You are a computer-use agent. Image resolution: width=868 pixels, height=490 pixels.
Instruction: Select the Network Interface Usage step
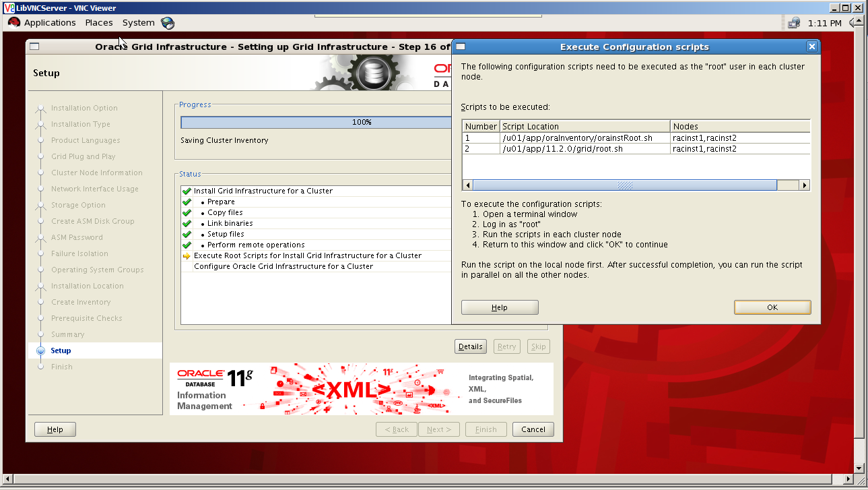click(95, 189)
